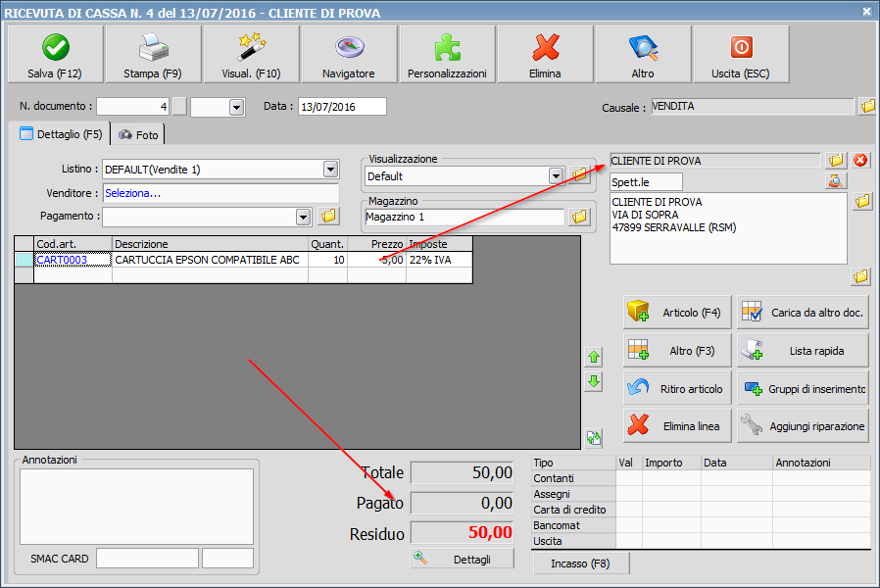Move line up with green arrow
The image size is (880, 588).
(594, 357)
